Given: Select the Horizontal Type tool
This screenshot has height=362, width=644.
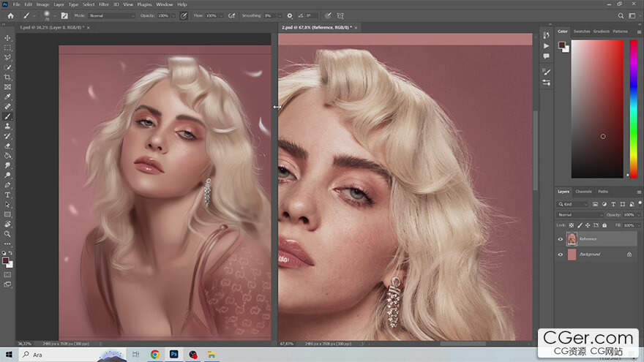Looking at the screenshot, I should point(7,195).
